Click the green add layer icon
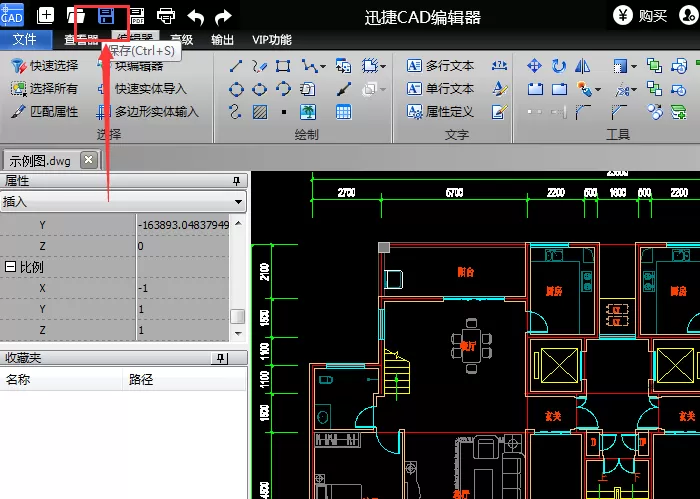This screenshot has width=700, height=499. (679, 112)
